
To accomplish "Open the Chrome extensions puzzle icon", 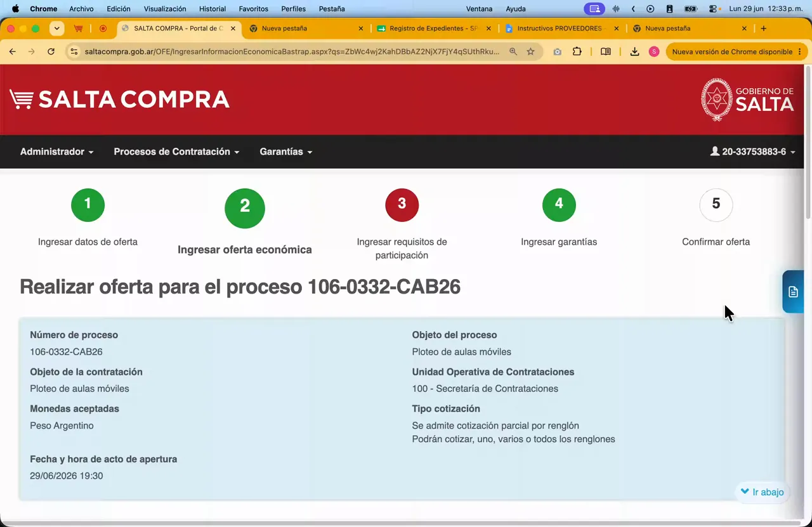I will point(577,51).
